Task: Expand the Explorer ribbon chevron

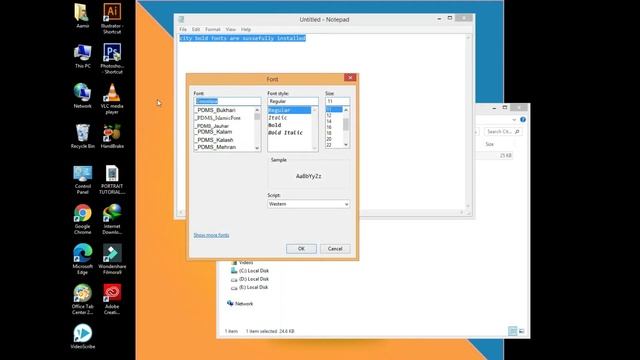Action: click(x=514, y=120)
